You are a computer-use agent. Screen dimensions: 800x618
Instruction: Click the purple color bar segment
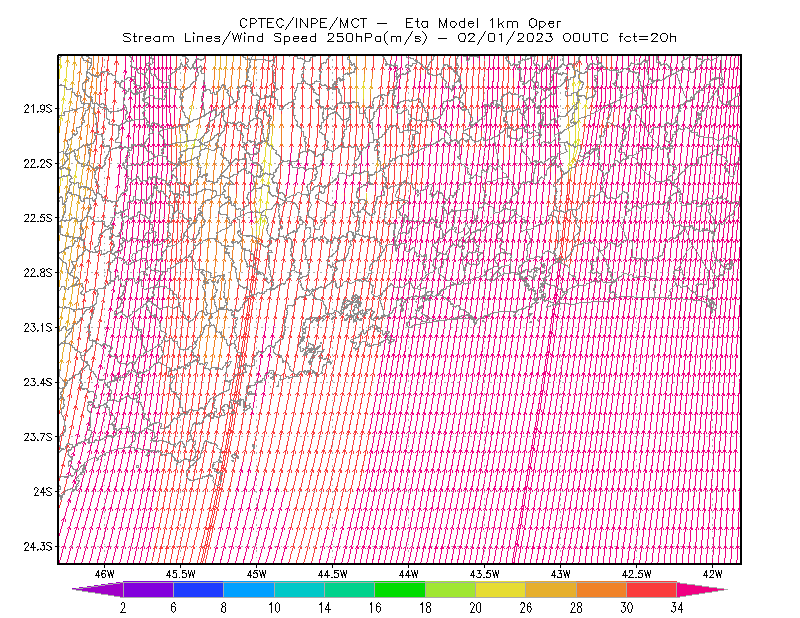148,589
